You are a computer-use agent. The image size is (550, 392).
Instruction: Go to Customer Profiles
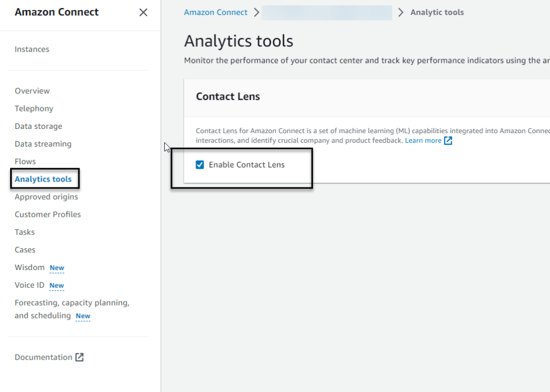pyautogui.click(x=48, y=214)
